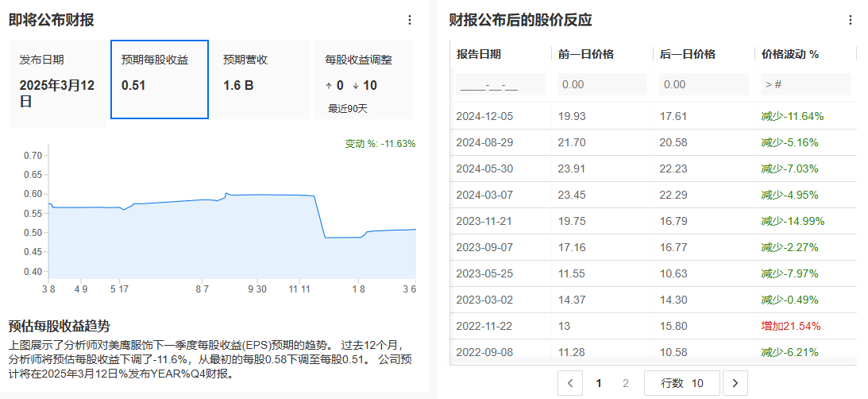Select page 1 of the table
Screen dimensions: 868x399
pos(599,383)
